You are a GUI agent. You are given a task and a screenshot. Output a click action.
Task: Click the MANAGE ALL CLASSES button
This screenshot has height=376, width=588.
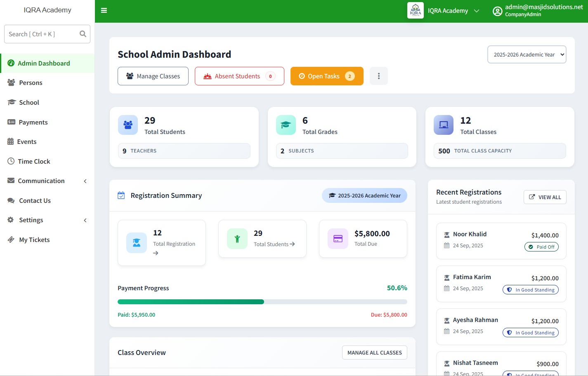(x=375, y=352)
